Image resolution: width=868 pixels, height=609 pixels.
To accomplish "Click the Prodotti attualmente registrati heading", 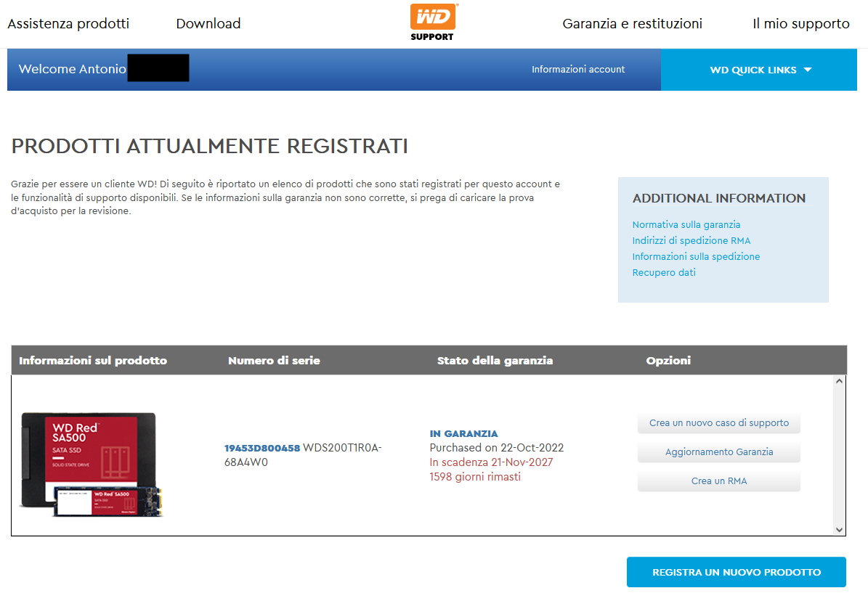I will (210, 146).
